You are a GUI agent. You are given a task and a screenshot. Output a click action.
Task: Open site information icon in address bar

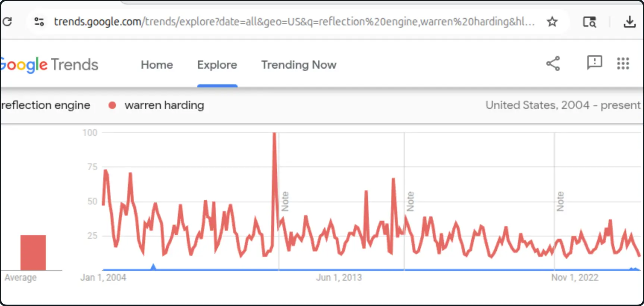39,22
